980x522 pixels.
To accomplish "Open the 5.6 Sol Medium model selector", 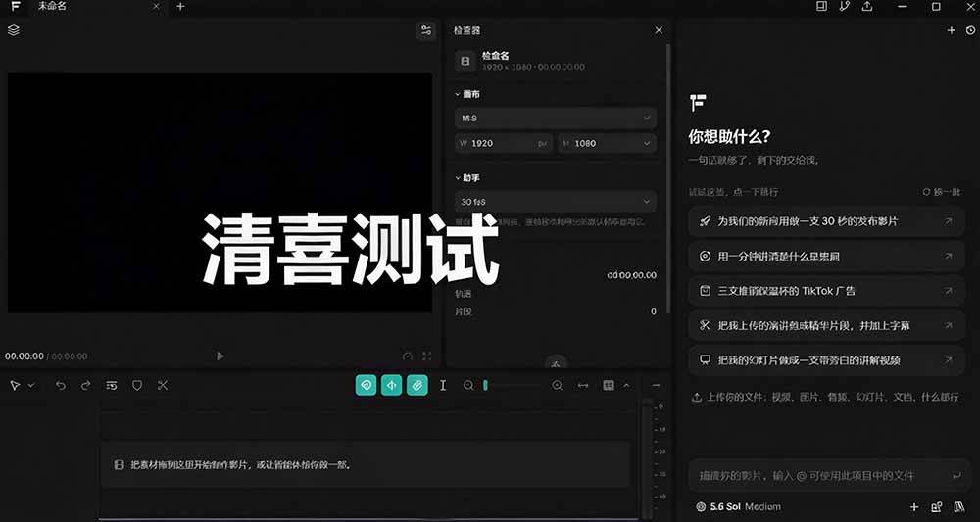I will [738, 507].
